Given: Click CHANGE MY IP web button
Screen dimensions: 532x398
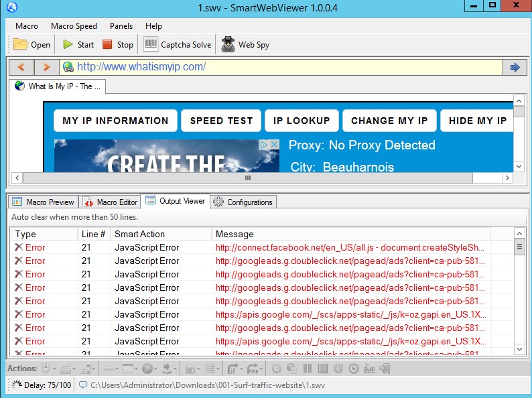Looking at the screenshot, I should point(389,121).
